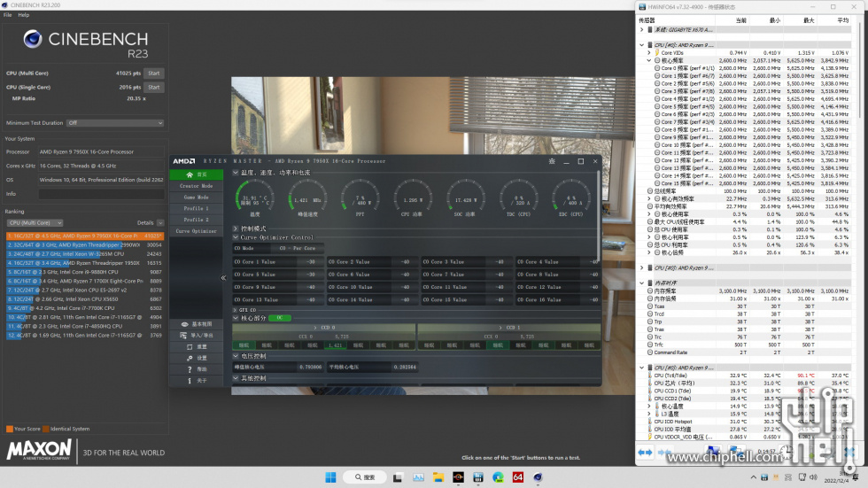Open Ryzen Master help question mark
Screen dimensions: 868x488
[x=190, y=369]
